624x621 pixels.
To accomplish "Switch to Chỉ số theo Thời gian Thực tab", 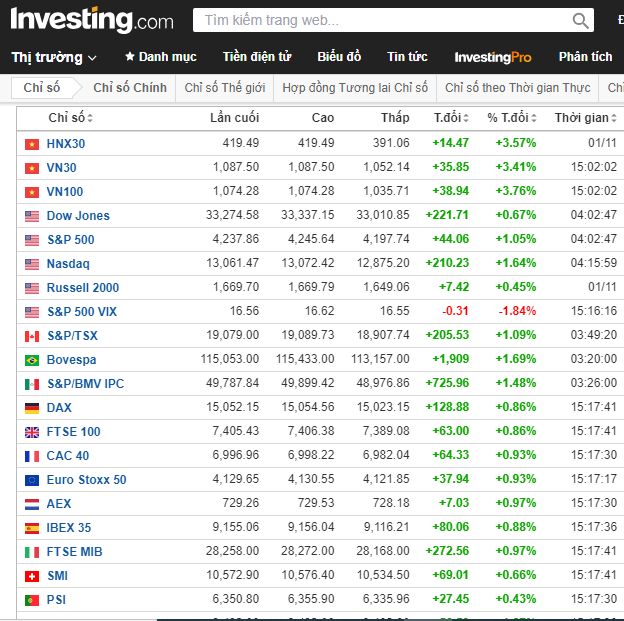I will 517,88.
